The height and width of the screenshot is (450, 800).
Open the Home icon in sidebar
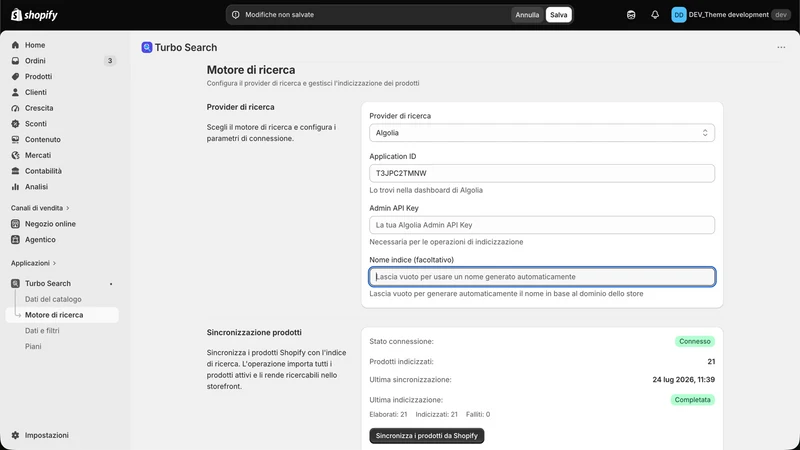point(15,45)
